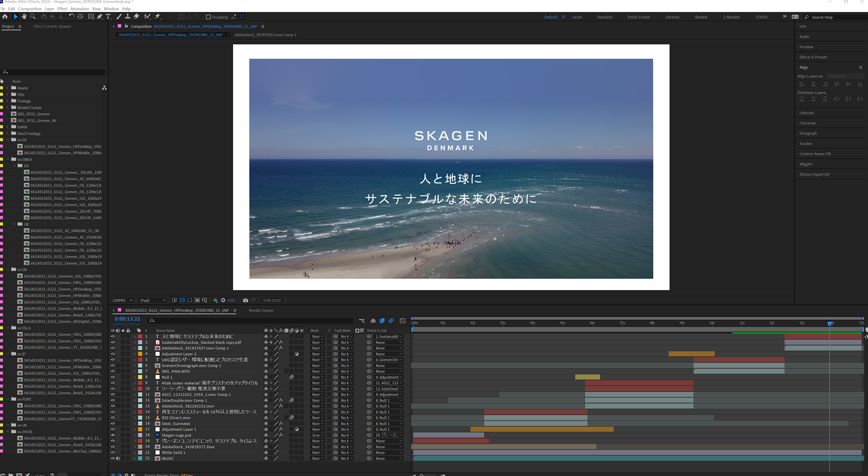Toggle mask and shape path visibility
This screenshot has width=868, height=476.
coord(190,300)
